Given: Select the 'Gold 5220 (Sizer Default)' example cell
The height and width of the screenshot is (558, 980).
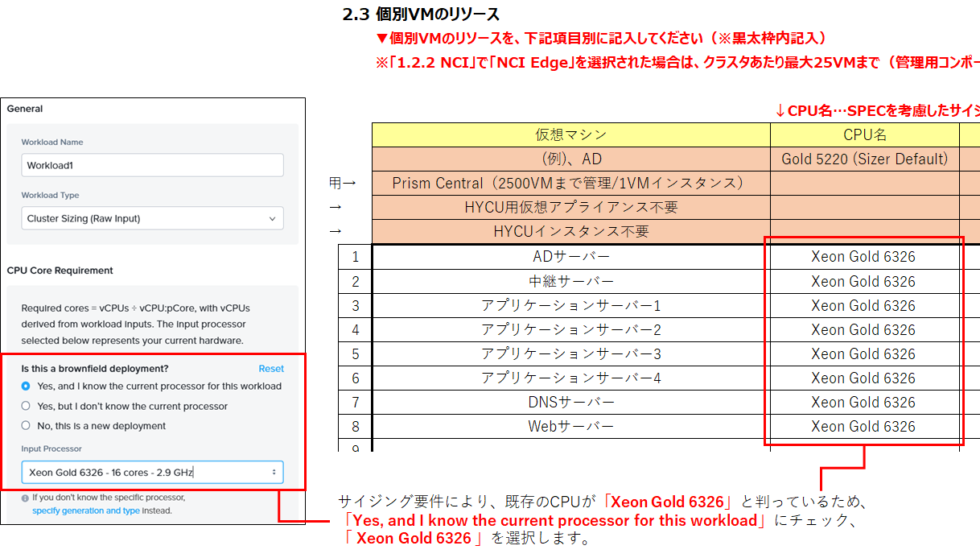Looking at the screenshot, I should click(x=864, y=159).
